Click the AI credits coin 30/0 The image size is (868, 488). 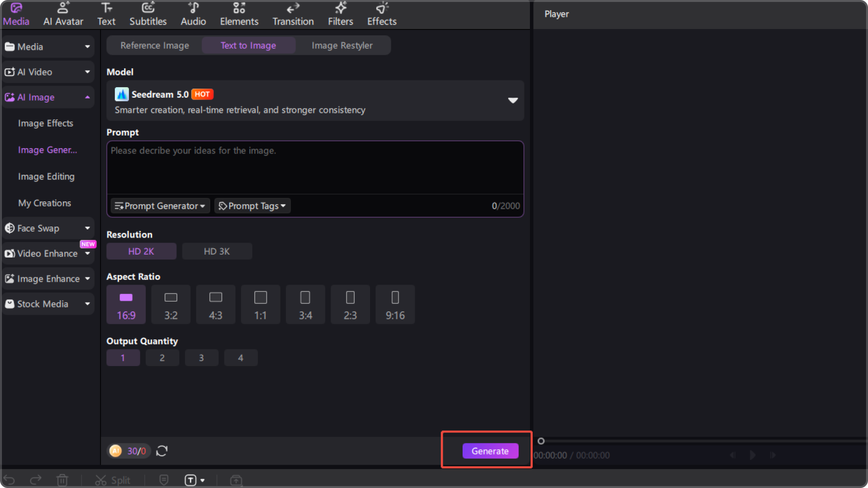[128, 451]
